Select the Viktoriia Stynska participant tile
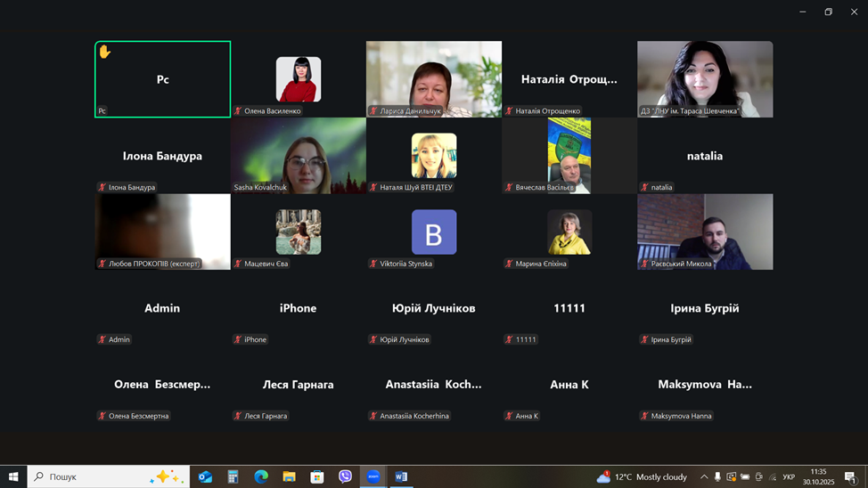868x488 pixels. [434, 232]
